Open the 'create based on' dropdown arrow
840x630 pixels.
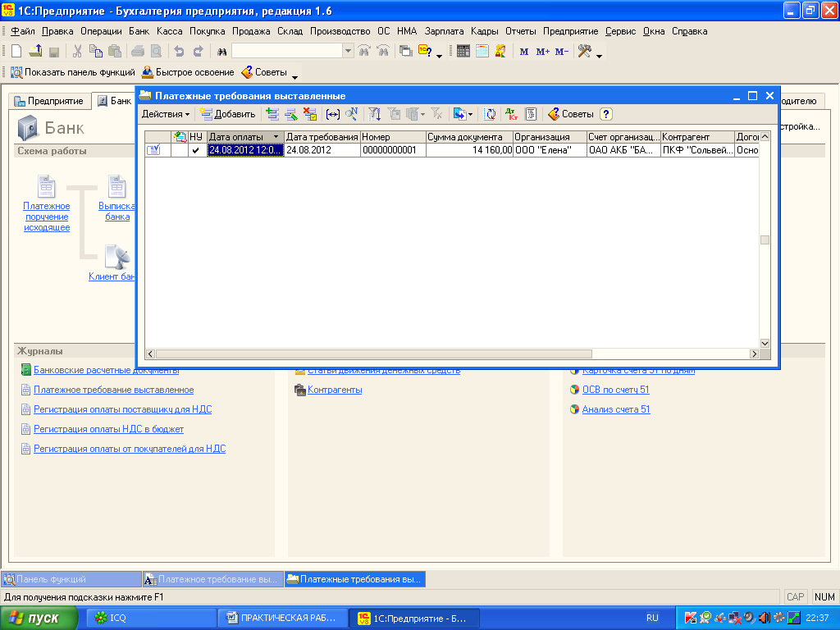[470, 114]
